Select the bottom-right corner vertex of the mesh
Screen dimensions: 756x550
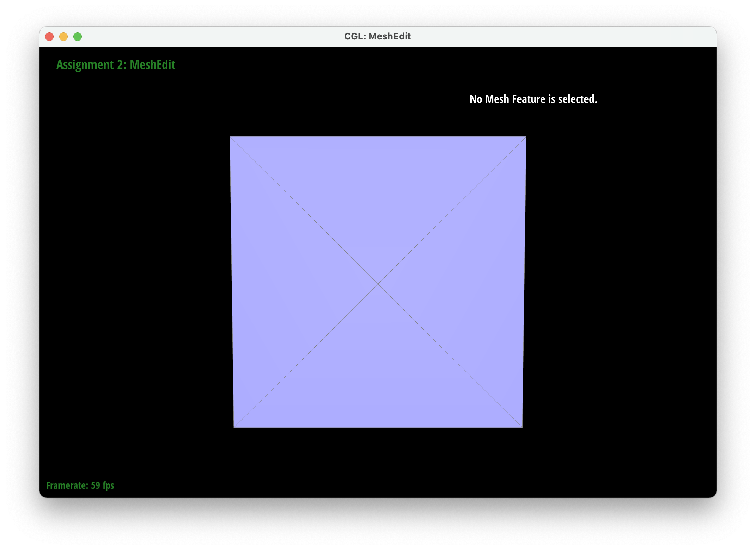pos(522,428)
